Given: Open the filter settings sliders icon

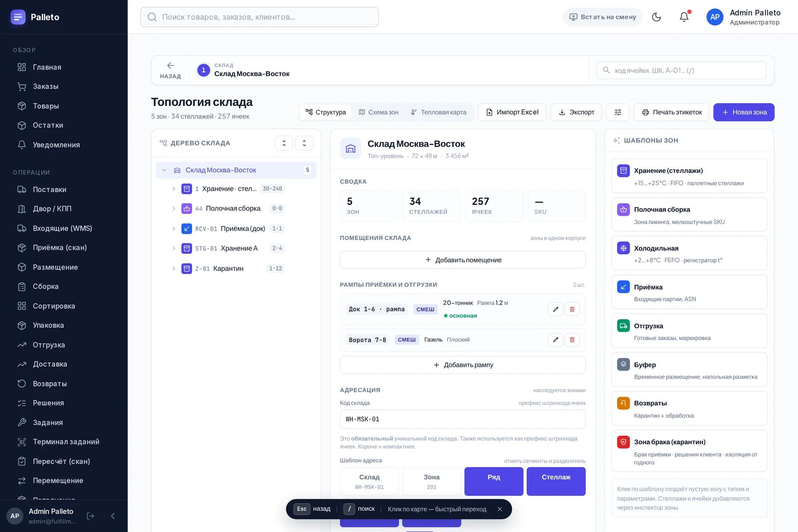Looking at the screenshot, I should tap(618, 112).
